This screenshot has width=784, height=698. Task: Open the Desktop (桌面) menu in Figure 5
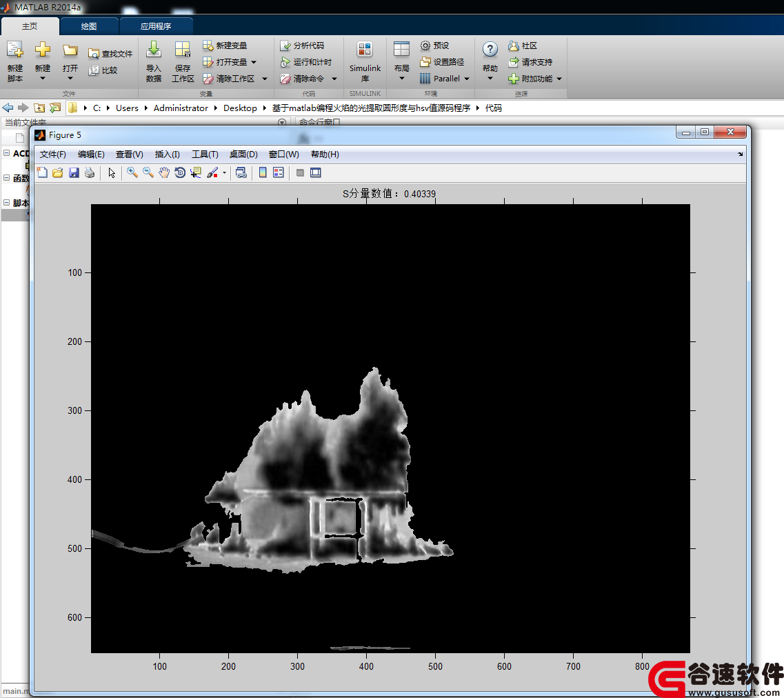click(243, 154)
